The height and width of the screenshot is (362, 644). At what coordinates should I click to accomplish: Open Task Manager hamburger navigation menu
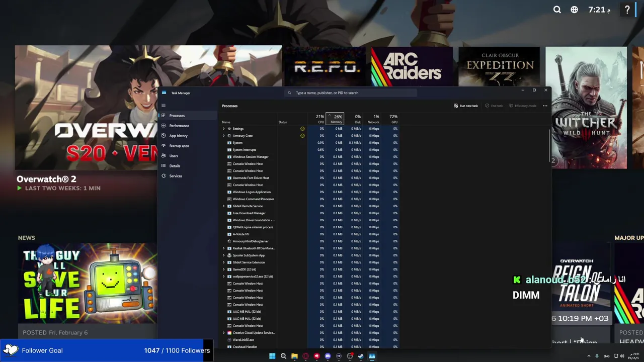[163, 106]
